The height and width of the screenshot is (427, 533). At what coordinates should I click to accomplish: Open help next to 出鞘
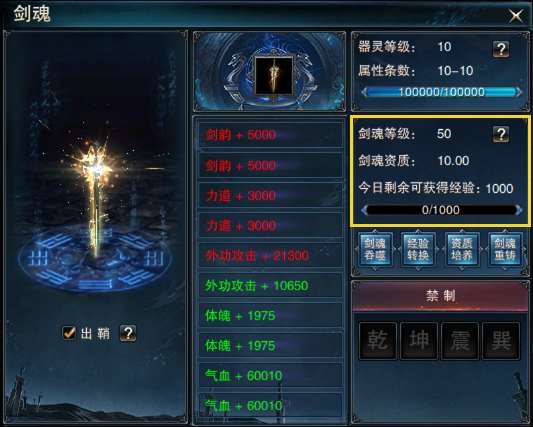click(x=128, y=333)
